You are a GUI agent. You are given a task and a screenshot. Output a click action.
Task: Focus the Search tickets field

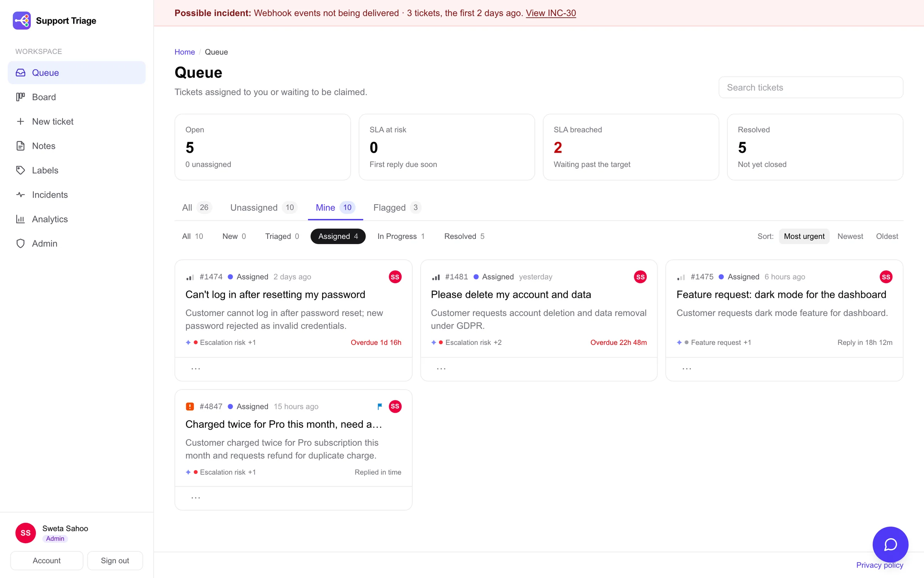pos(811,87)
